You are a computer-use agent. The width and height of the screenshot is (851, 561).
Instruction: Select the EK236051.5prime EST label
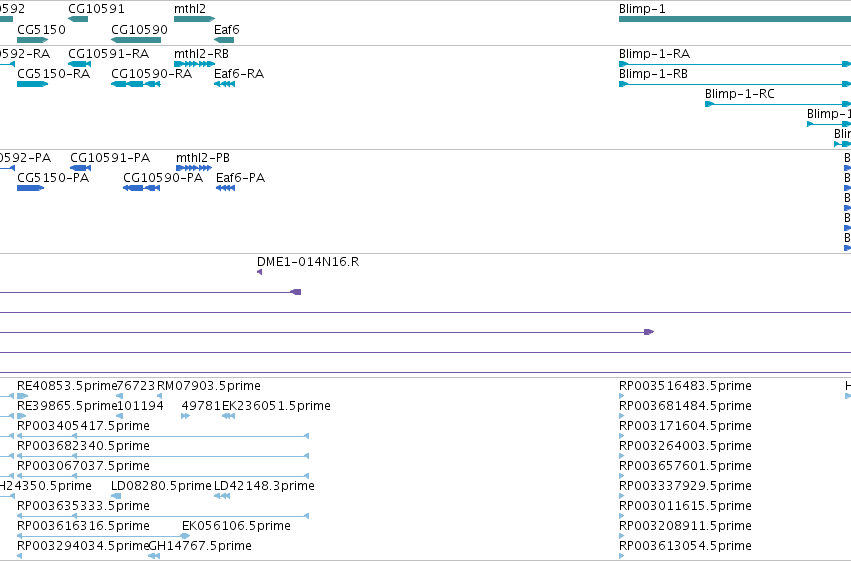276,406
